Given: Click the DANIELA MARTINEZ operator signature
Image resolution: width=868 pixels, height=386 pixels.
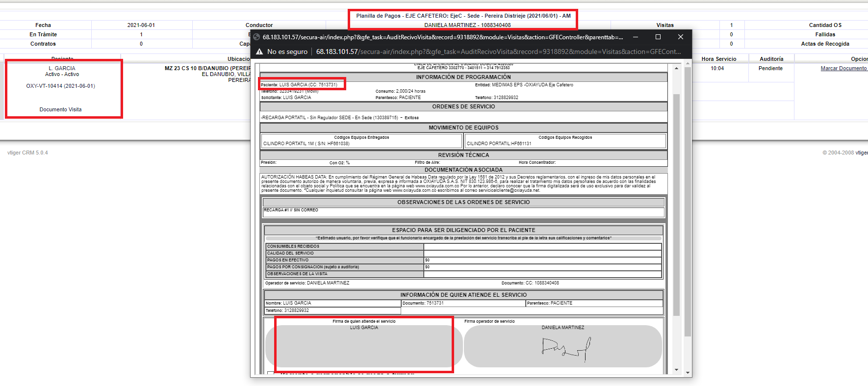Looking at the screenshot, I should 566,349.
